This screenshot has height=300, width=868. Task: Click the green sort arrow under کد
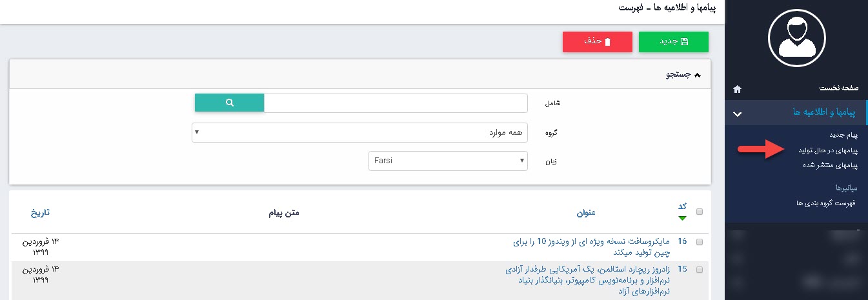point(682,218)
